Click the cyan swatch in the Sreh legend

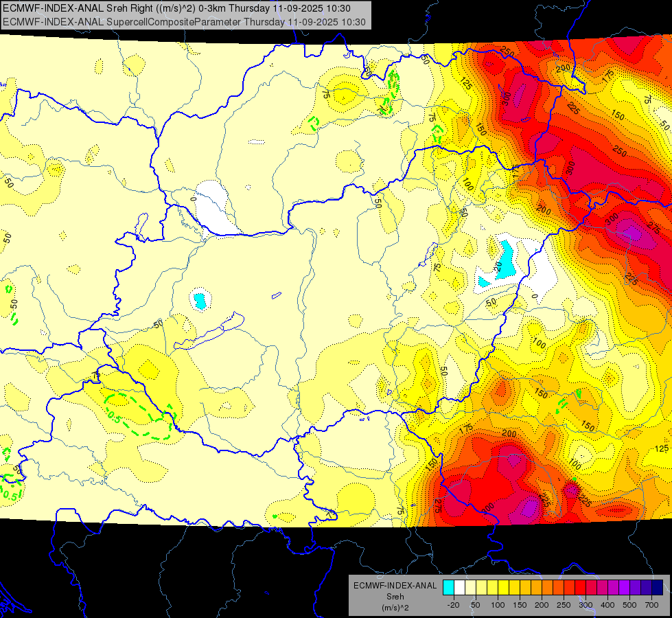[448, 587]
